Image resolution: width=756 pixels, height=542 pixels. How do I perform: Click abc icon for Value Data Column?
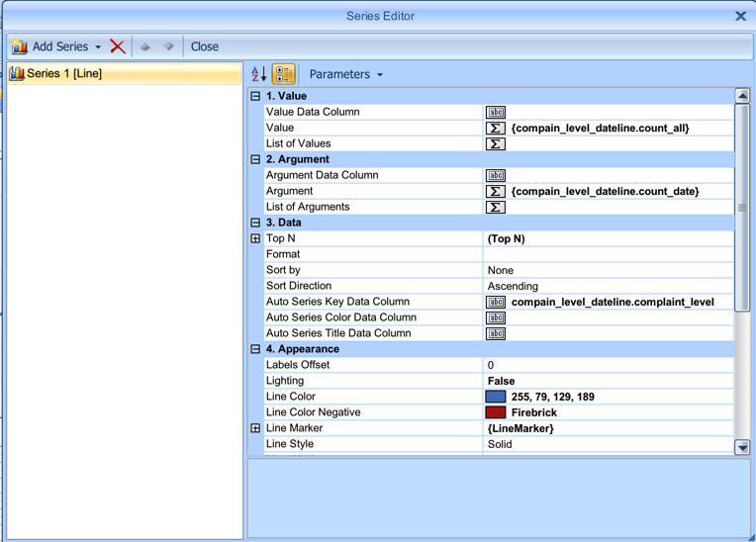coord(496,112)
